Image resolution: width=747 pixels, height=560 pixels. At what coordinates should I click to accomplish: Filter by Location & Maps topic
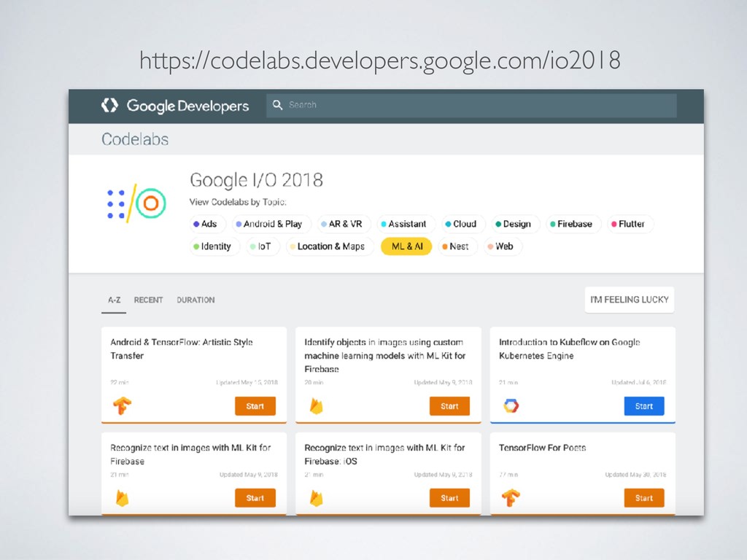pyautogui.click(x=328, y=246)
